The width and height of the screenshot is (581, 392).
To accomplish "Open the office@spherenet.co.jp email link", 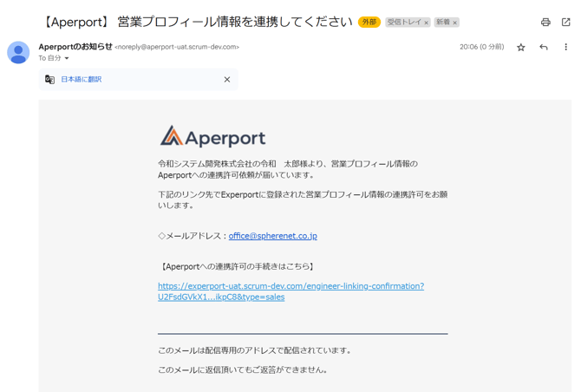I will tap(272, 236).
